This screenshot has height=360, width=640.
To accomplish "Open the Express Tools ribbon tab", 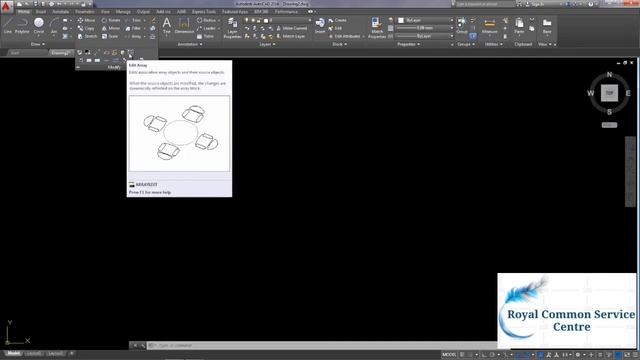I will (204, 12).
